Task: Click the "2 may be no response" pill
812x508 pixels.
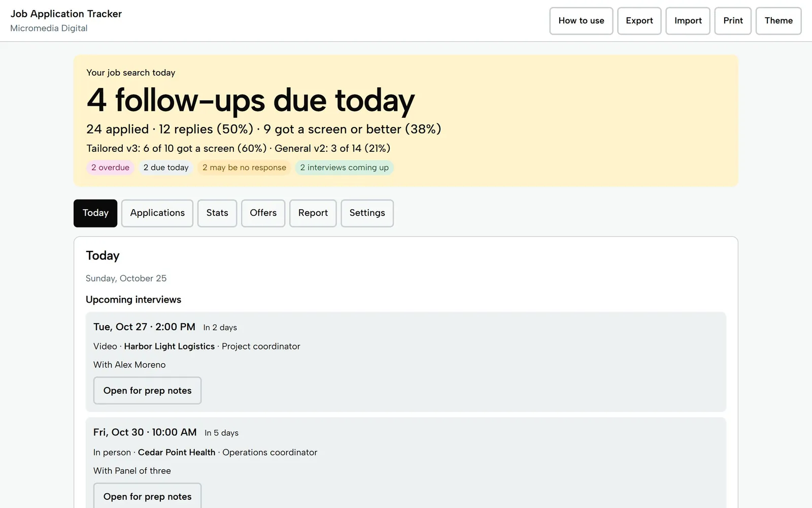Action: click(x=244, y=168)
